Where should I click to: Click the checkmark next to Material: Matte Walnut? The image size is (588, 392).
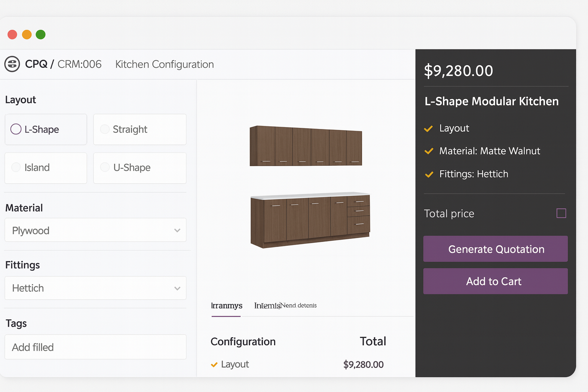tap(428, 152)
